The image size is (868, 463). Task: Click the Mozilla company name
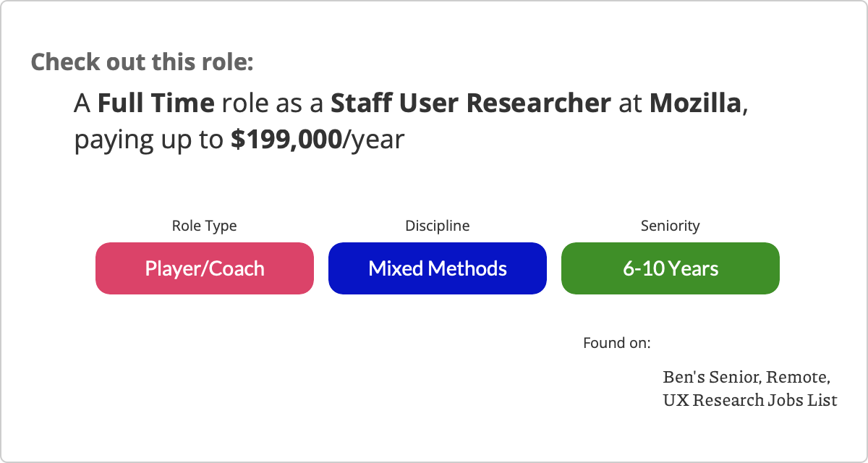[695, 103]
